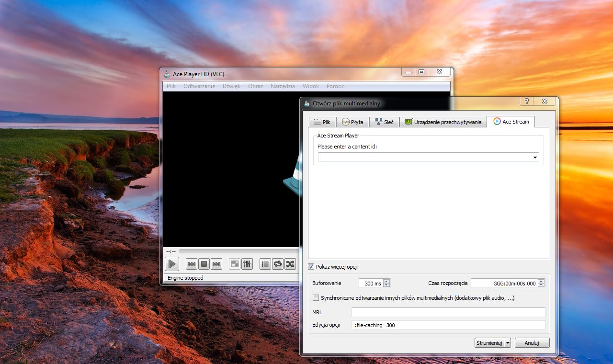Toggle loop repeat mode icon
Image resolution: width=613 pixels, height=364 pixels.
click(278, 264)
